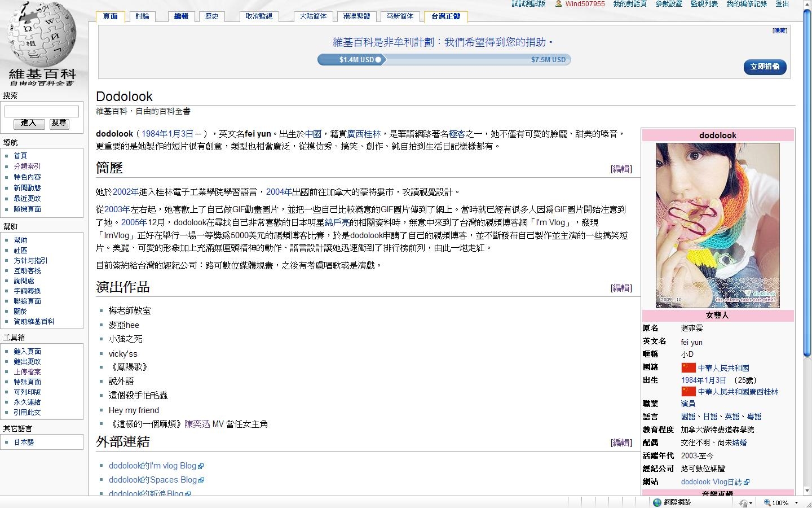Open 可列印版 toolbox link

(27, 392)
